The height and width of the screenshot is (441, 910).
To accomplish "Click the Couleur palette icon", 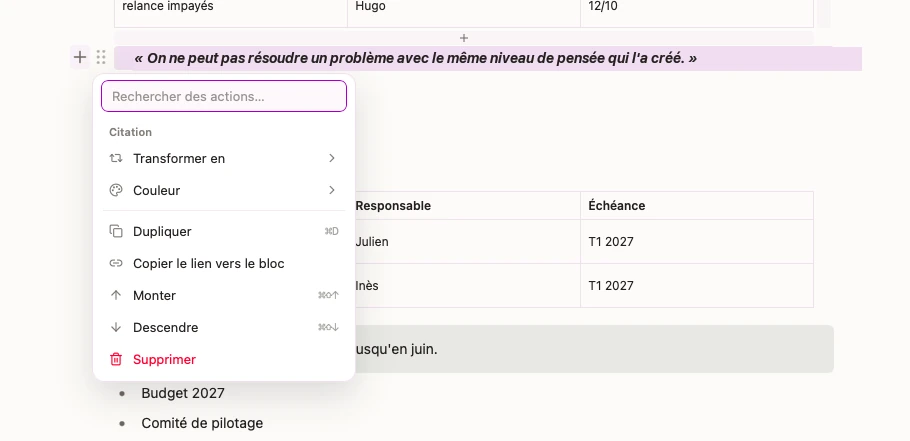I will [x=116, y=190].
